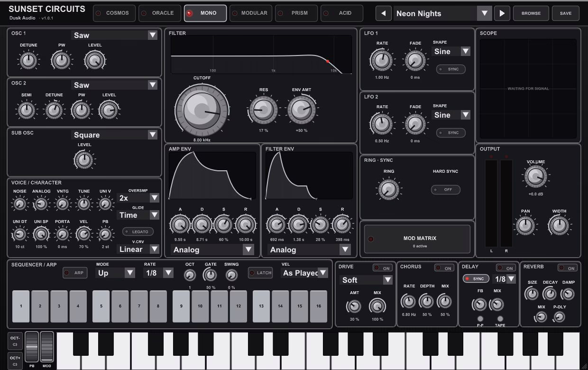Click the Porta knob in Voice/Character
Screen dimensions: 588x370
point(63,234)
